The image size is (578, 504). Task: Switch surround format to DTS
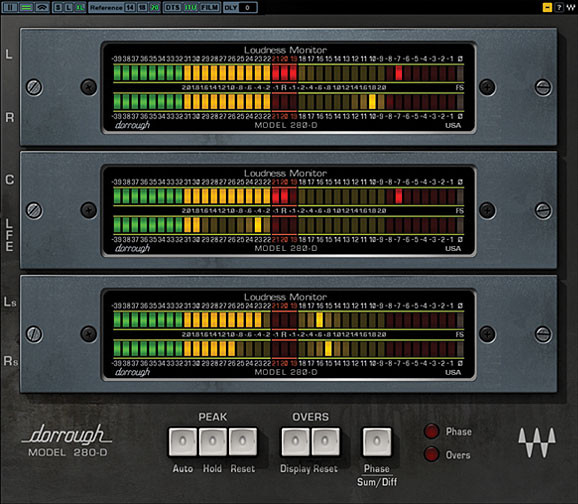coord(173,7)
